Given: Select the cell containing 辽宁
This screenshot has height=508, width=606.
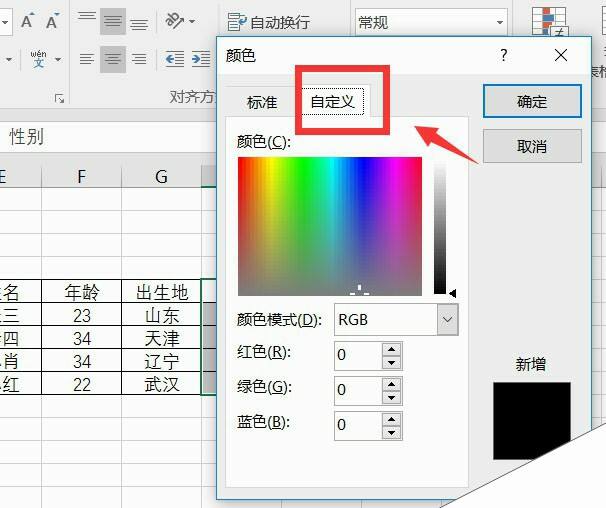Looking at the screenshot, I should tap(162, 361).
